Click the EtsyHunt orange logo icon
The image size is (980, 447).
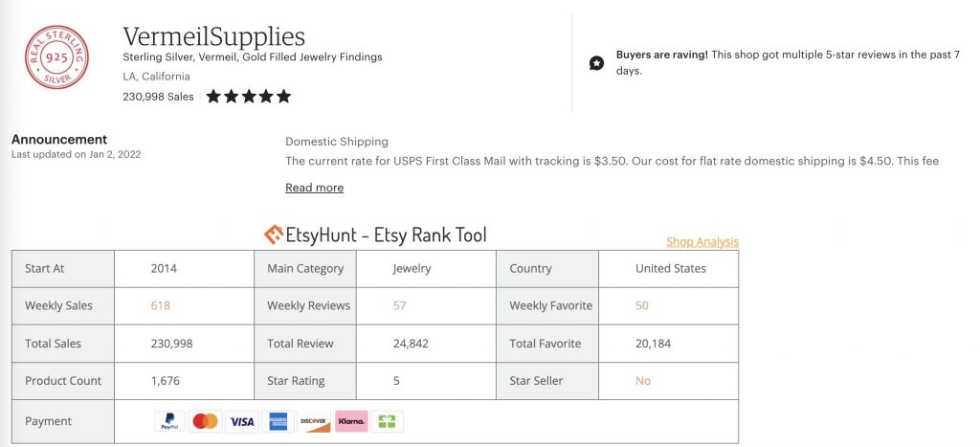tap(274, 235)
